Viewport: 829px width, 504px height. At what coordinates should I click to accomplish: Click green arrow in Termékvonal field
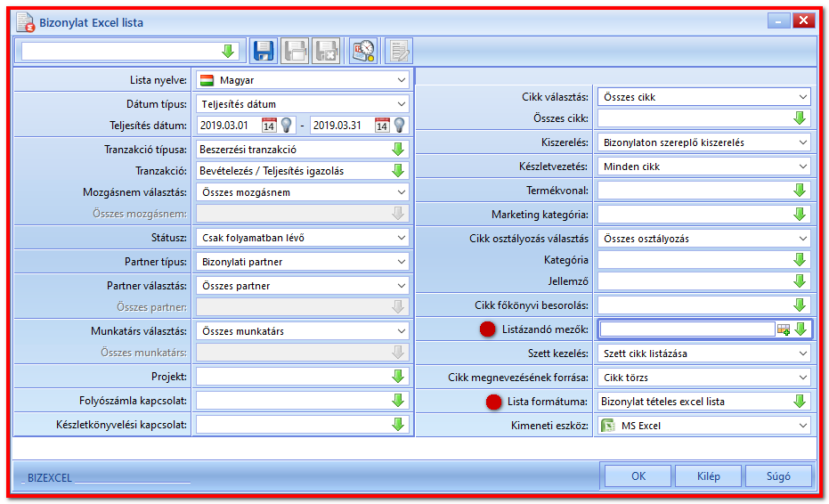(800, 191)
